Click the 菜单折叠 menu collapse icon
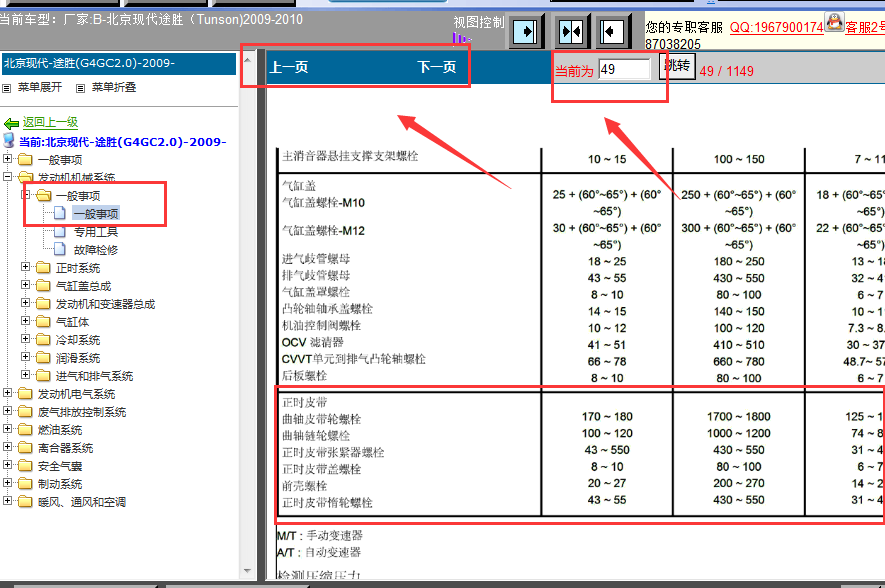 pos(80,88)
